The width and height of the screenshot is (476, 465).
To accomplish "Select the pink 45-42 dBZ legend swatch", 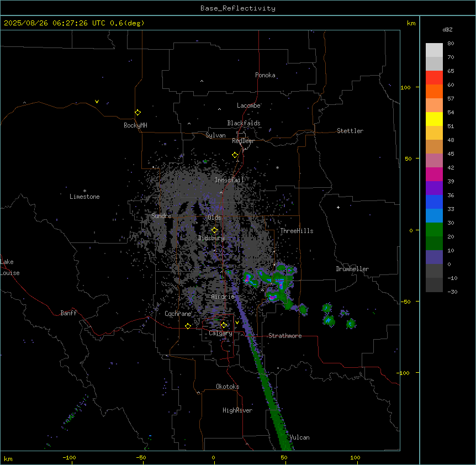I will pyautogui.click(x=434, y=161).
